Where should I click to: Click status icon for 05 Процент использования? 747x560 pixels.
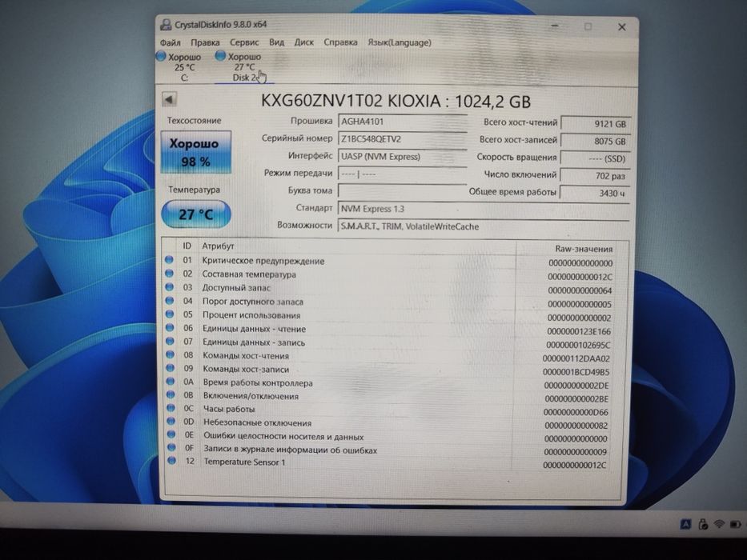tap(170, 314)
